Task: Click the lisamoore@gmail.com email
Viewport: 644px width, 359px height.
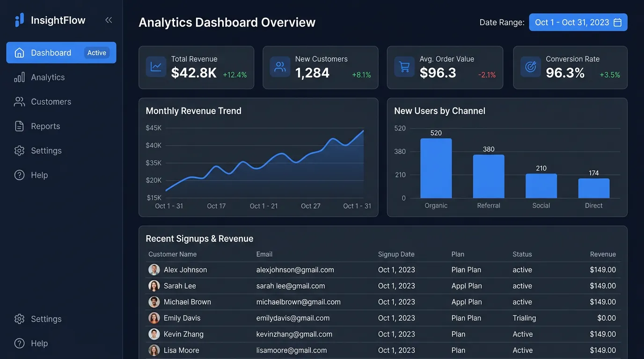Action: (x=292, y=350)
